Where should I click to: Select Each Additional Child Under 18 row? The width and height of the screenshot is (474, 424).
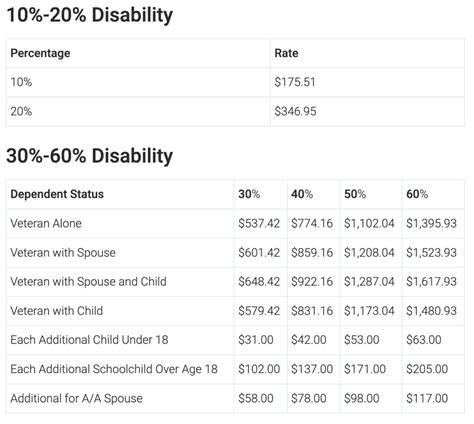[235, 340]
